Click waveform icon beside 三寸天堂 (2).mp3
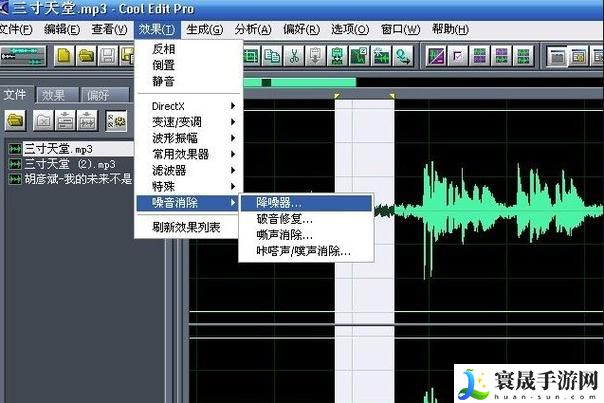Image resolution: width=604 pixels, height=403 pixels. pos(15,164)
